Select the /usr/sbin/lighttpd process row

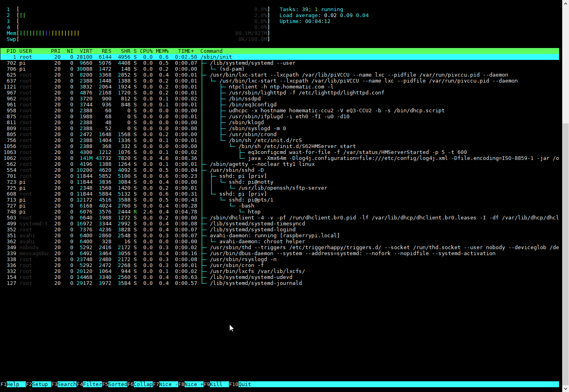[280, 93]
